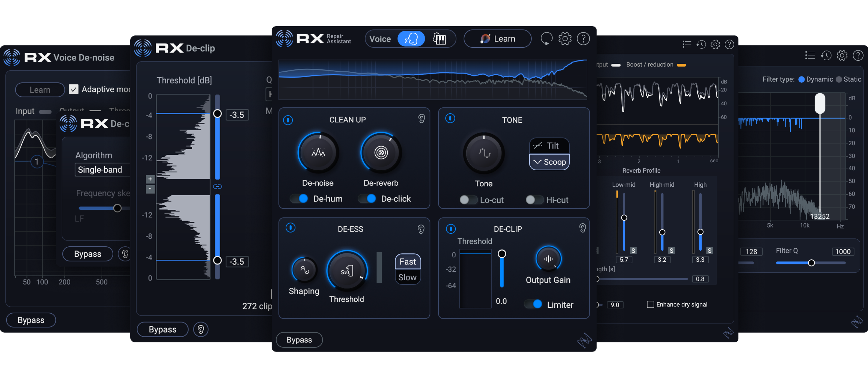Image resolution: width=868 pixels, height=378 pixels.
Task: Open Repair Assistant help icon
Action: point(583,39)
